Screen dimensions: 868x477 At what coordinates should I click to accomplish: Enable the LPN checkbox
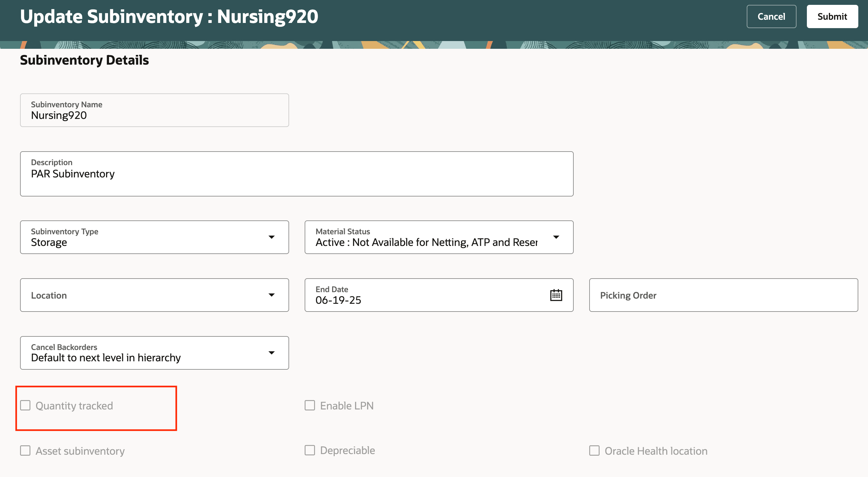(x=310, y=405)
